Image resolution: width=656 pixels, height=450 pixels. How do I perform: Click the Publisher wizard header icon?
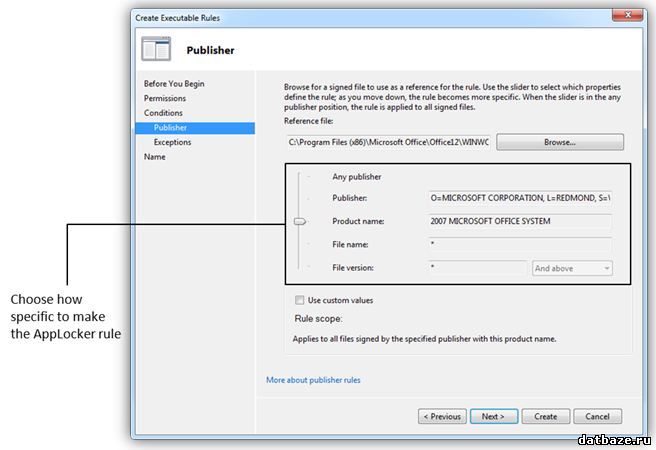click(x=156, y=49)
